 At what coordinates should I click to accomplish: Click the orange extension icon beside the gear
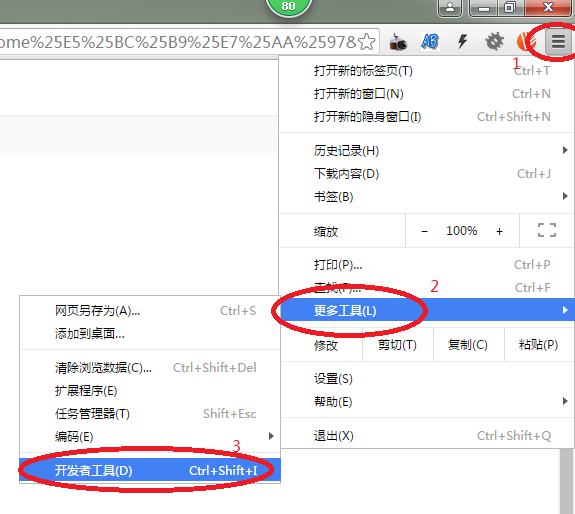click(526, 41)
